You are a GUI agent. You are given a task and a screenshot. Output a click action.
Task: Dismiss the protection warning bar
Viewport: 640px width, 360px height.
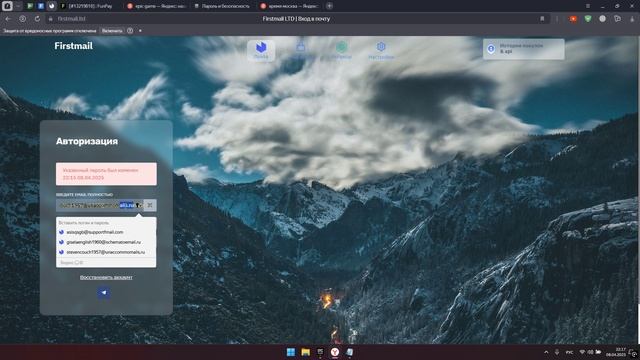point(140,31)
